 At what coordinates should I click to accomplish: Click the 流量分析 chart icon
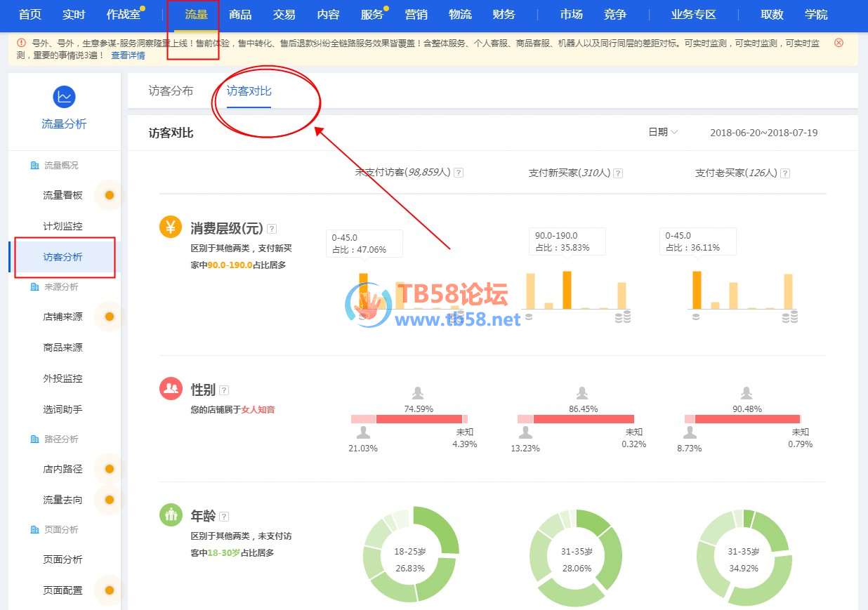[x=64, y=97]
